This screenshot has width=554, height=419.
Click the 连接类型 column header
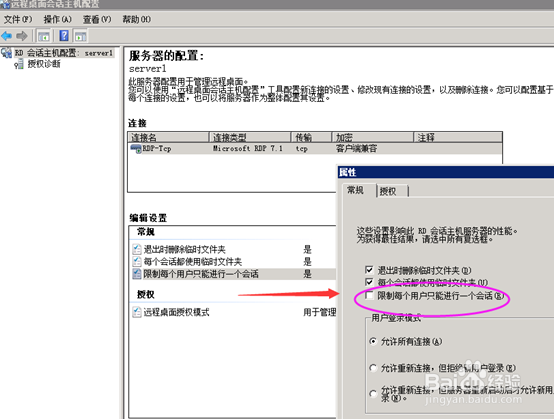(x=250, y=137)
